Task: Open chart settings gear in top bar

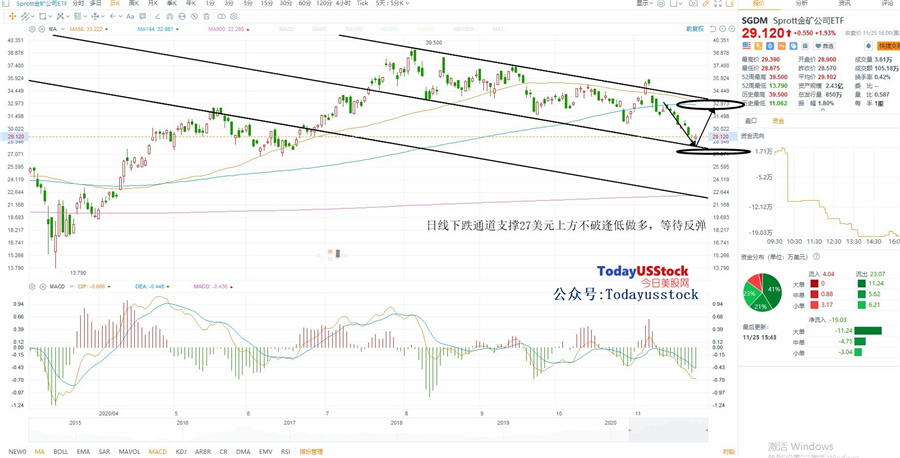Action: pyautogui.click(x=661, y=3)
